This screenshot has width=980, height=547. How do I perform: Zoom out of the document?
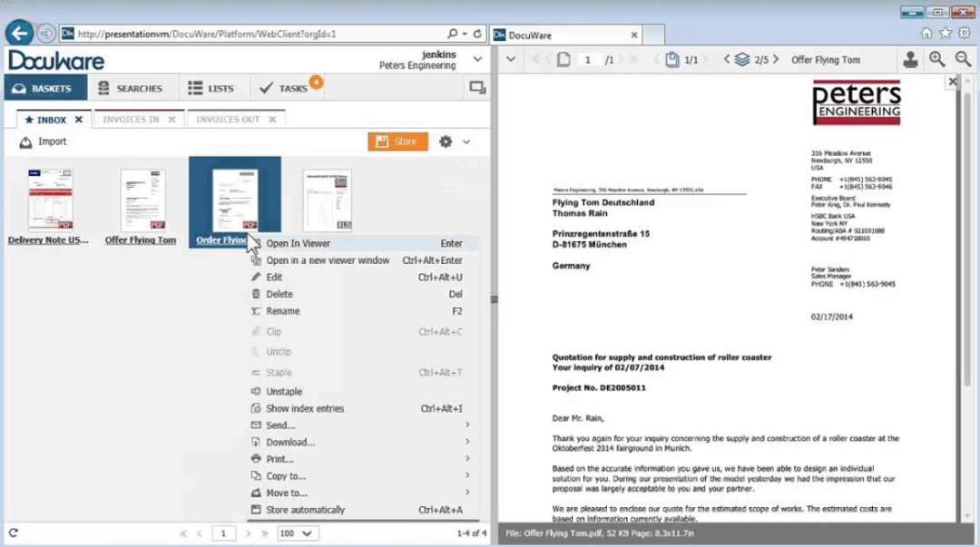click(x=962, y=59)
